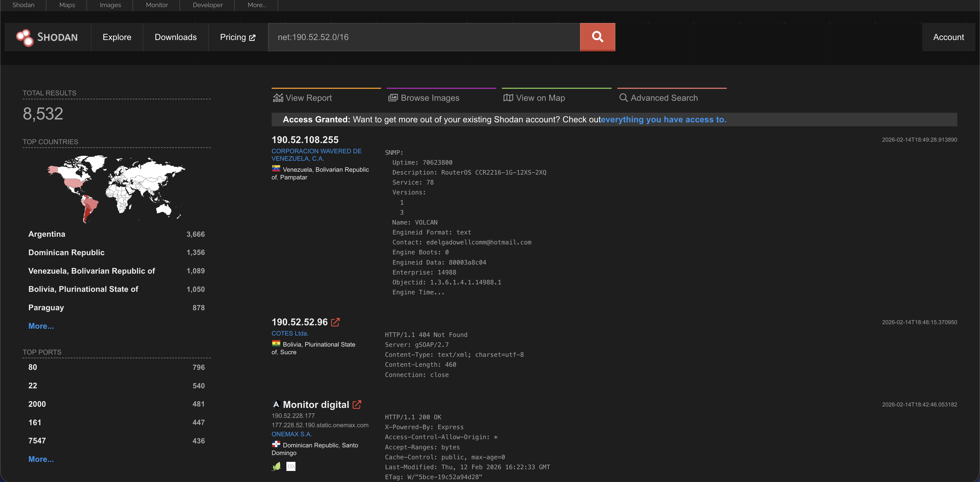The width and height of the screenshot is (980, 482).
Task: Click the Advanced Search magnifier icon
Action: (x=623, y=98)
